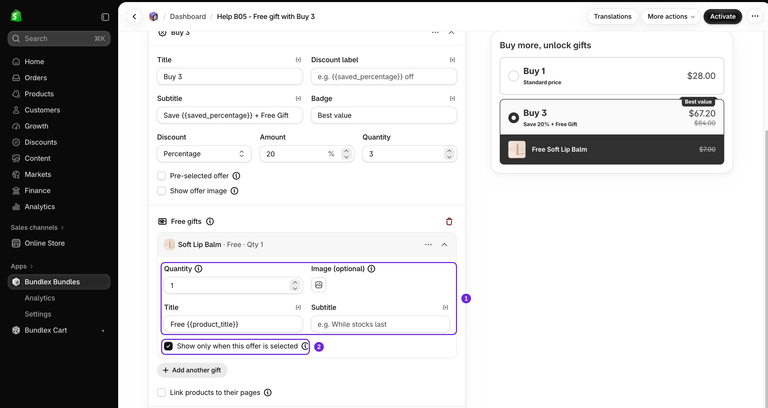Click the Shopify logo icon

[x=16, y=16]
